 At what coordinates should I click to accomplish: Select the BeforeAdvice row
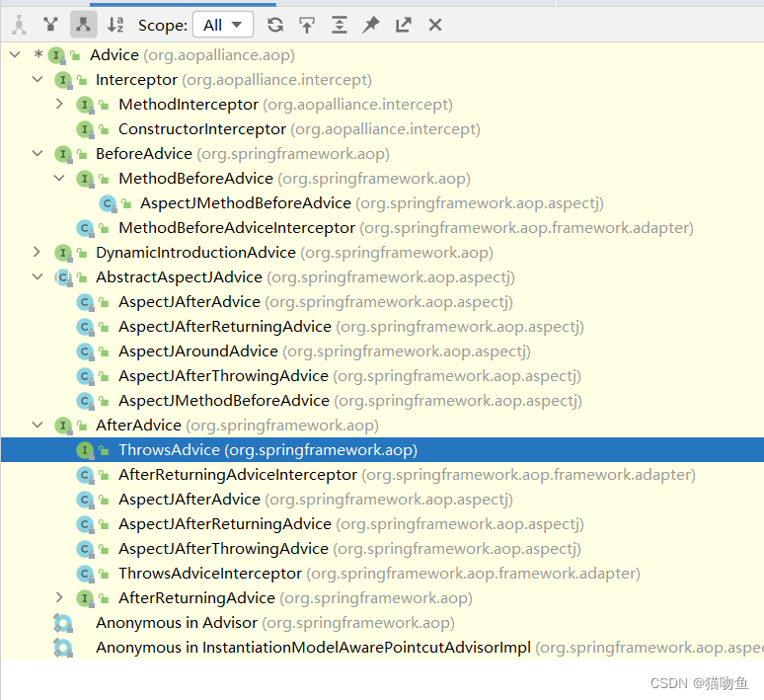point(382,154)
